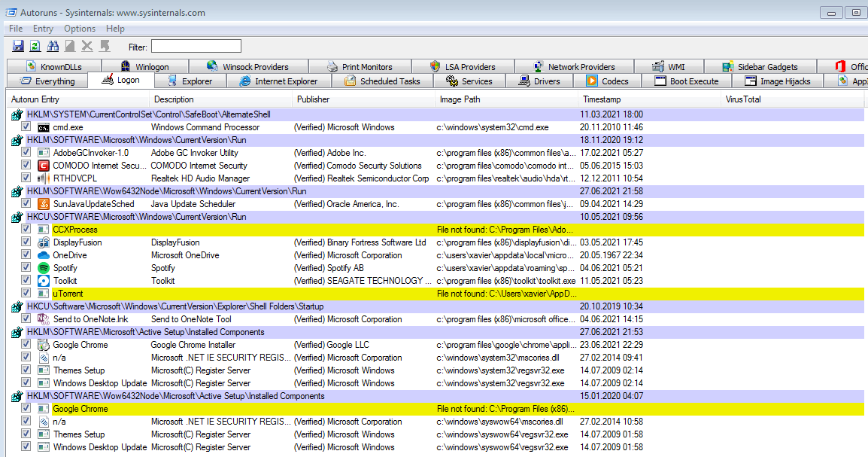Uncheck the Send to OneNote.lnk checkbox
868x457 pixels.
tap(26, 318)
